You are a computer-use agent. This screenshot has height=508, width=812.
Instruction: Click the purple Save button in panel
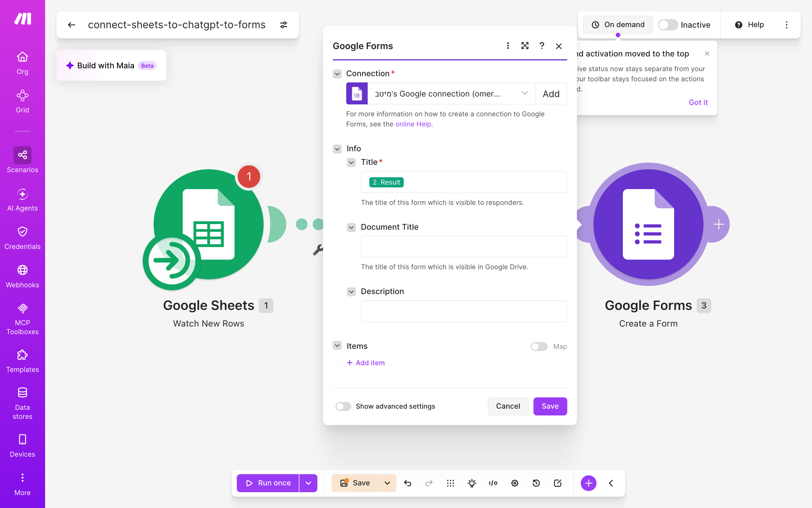click(x=550, y=406)
